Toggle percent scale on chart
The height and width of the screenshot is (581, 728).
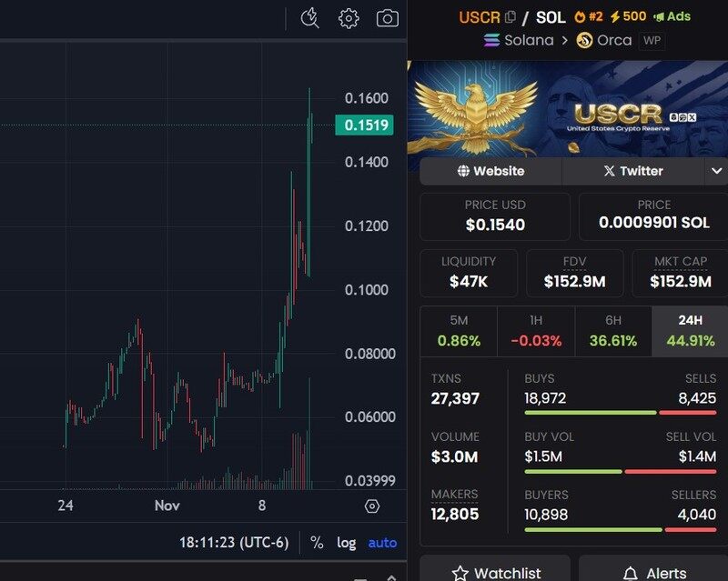point(317,543)
